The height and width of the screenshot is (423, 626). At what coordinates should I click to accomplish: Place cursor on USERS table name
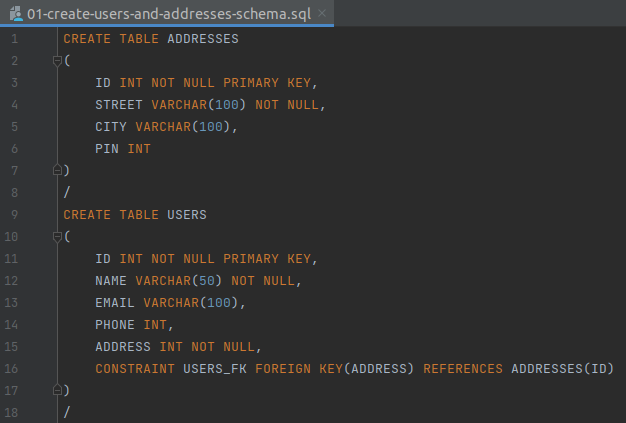pos(187,215)
